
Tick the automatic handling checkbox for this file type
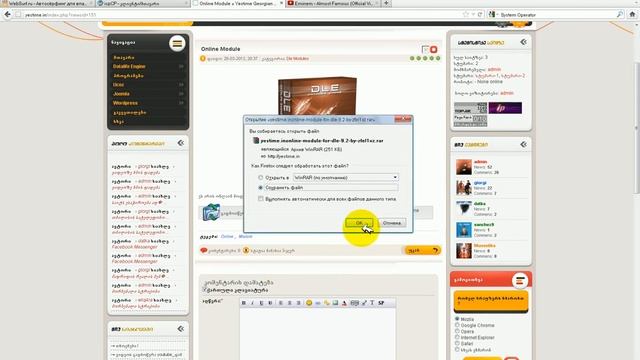point(260,199)
